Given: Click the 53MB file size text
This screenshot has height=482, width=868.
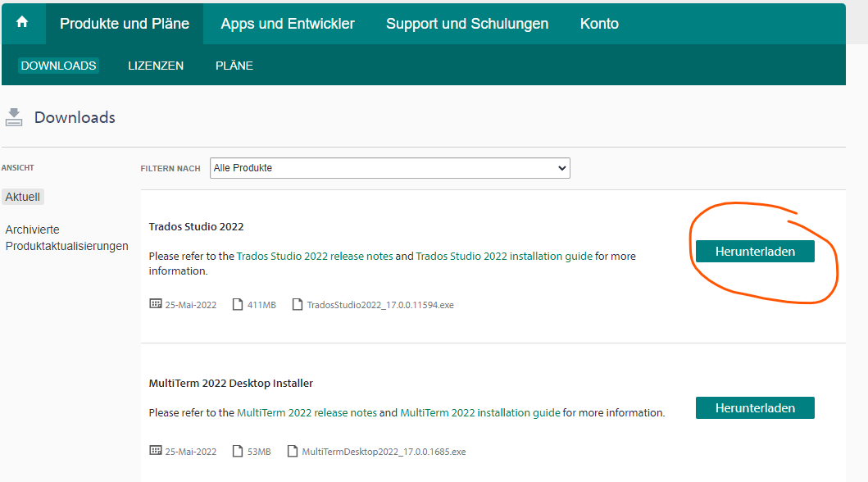Looking at the screenshot, I should 259,452.
